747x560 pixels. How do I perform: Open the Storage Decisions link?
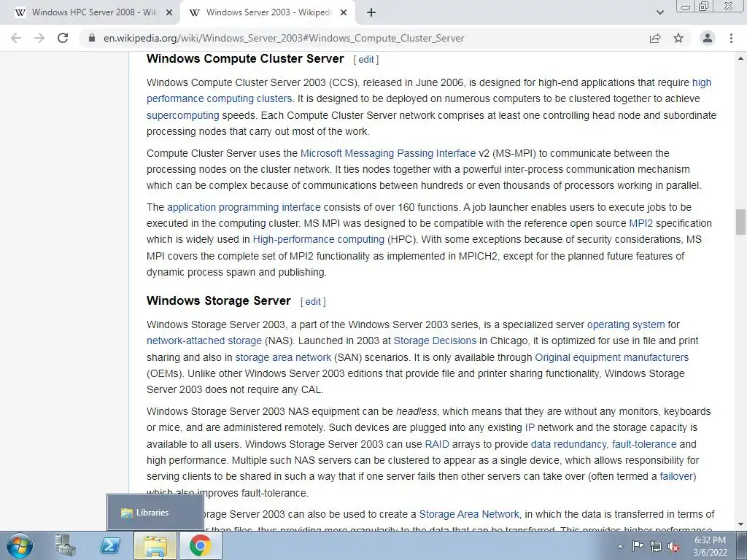(x=435, y=341)
